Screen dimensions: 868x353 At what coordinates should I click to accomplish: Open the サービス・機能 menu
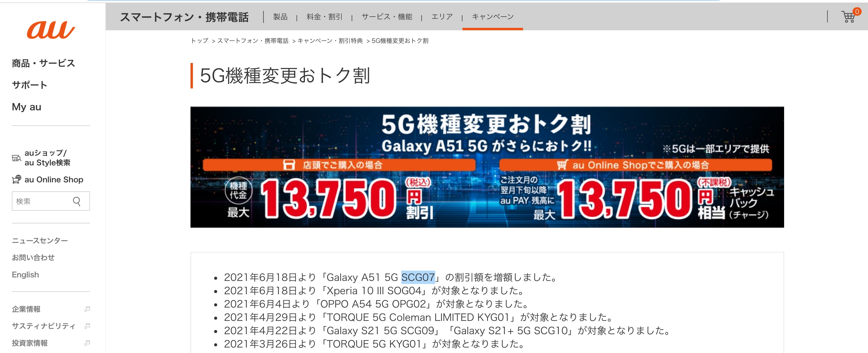pyautogui.click(x=386, y=17)
